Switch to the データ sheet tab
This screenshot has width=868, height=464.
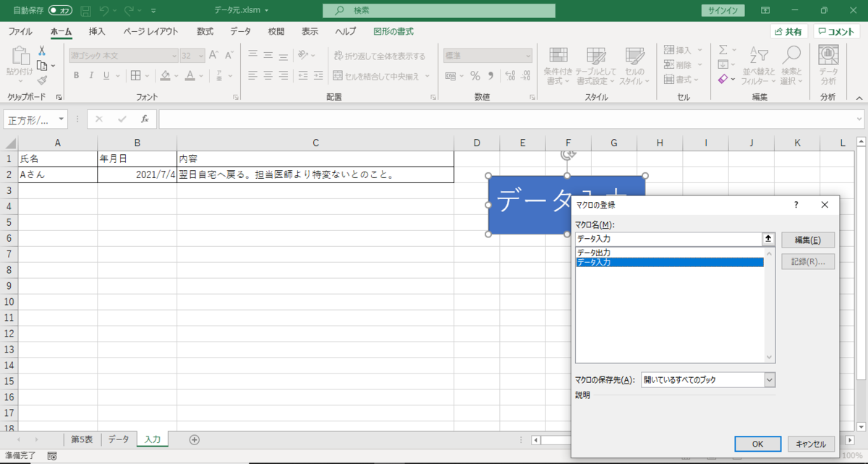(117, 439)
